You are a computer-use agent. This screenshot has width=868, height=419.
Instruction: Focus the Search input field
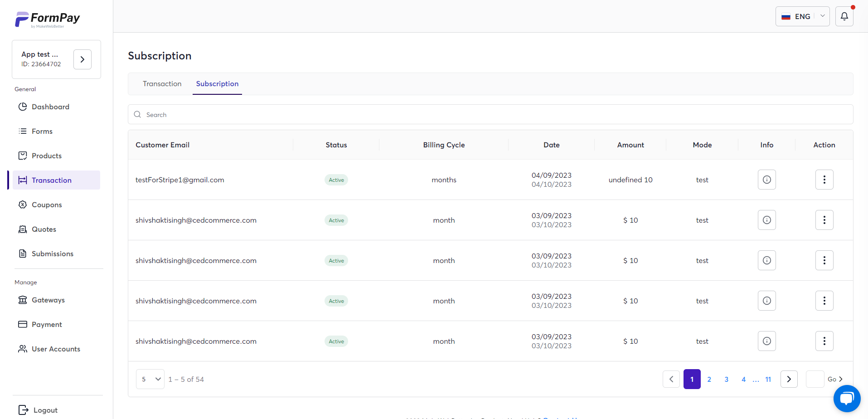490,115
